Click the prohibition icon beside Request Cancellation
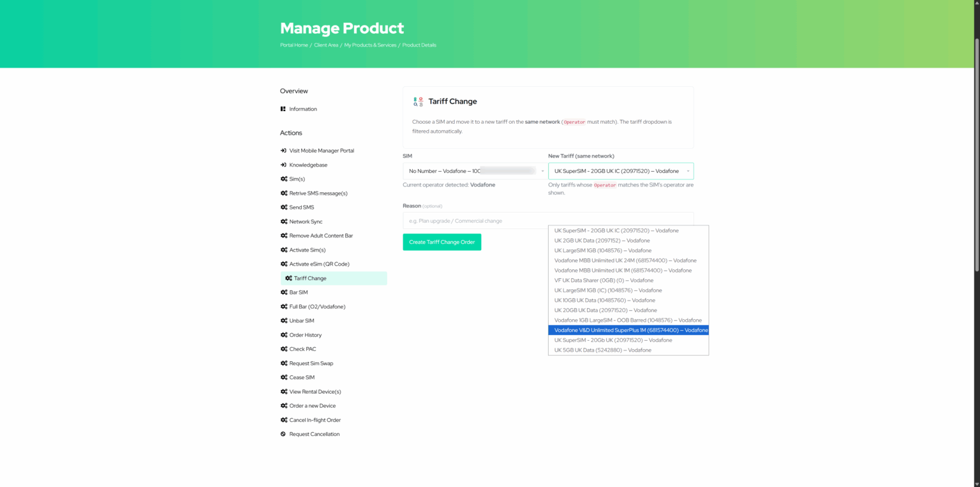 283,433
